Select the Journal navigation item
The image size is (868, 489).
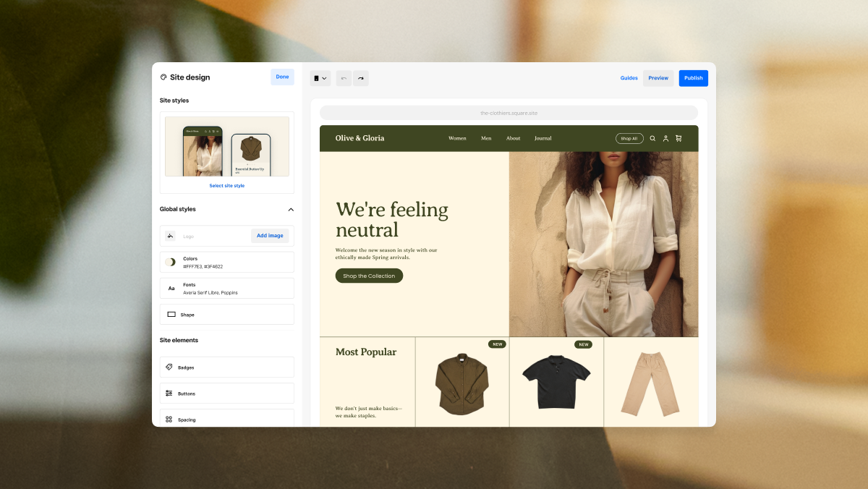(x=542, y=138)
